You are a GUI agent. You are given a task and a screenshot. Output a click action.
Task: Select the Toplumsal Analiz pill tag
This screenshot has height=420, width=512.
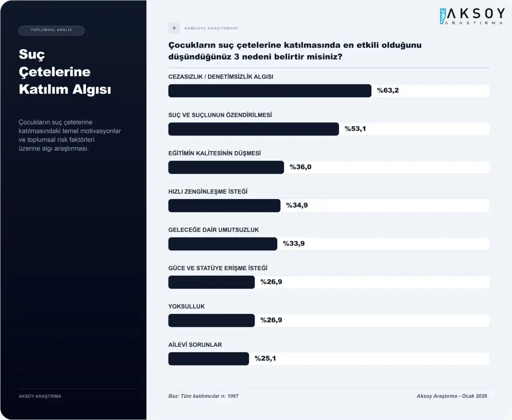tap(51, 30)
